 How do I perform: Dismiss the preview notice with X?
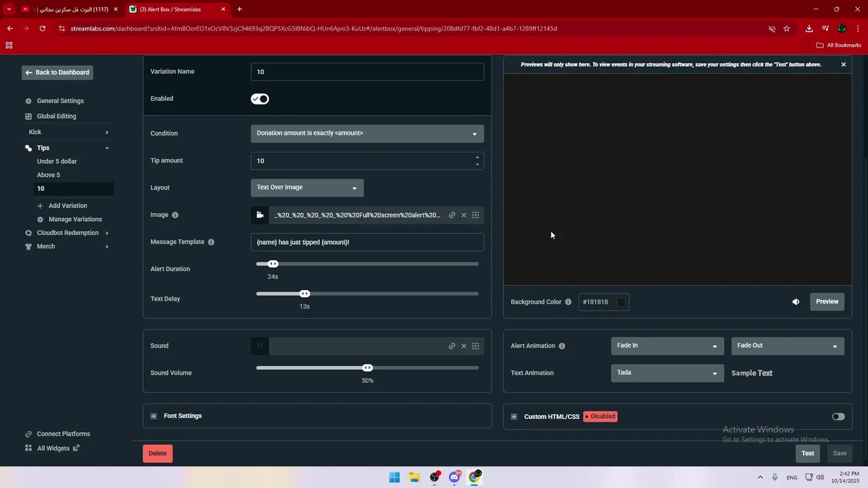coord(844,64)
